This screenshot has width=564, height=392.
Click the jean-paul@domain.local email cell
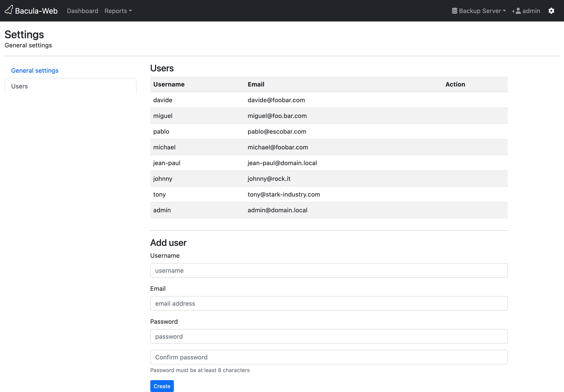pyautogui.click(x=282, y=163)
